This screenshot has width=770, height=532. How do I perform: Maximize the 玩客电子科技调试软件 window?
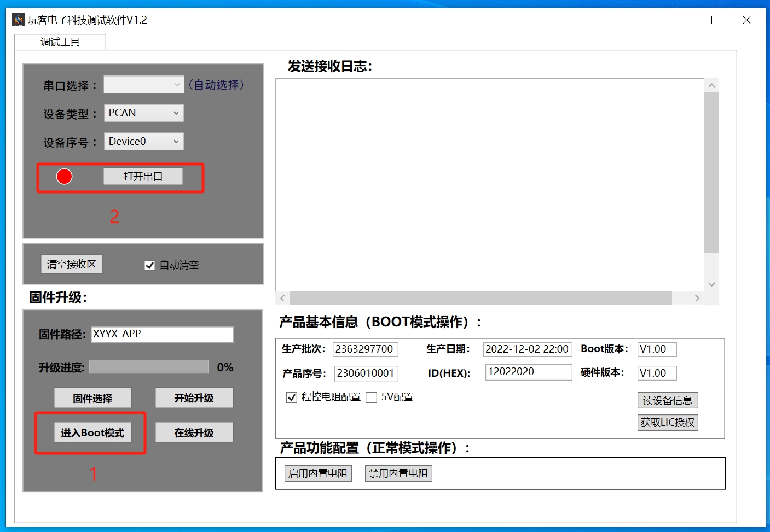708,20
